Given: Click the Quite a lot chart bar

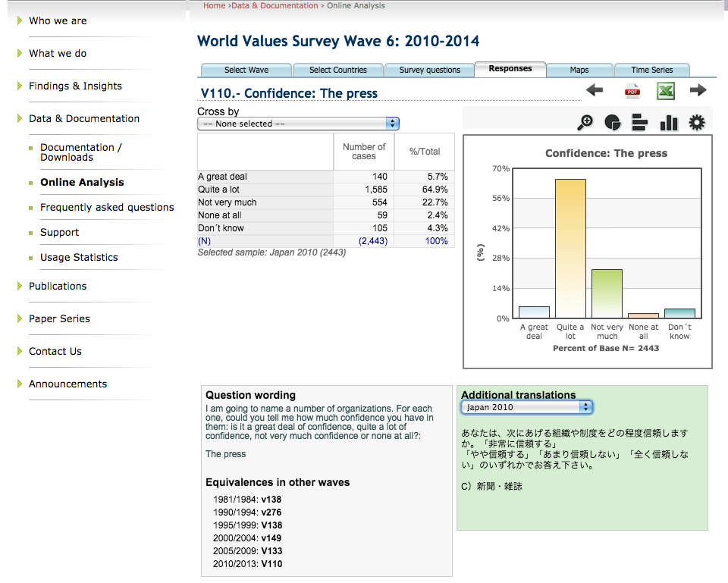Looking at the screenshot, I should (x=570, y=248).
